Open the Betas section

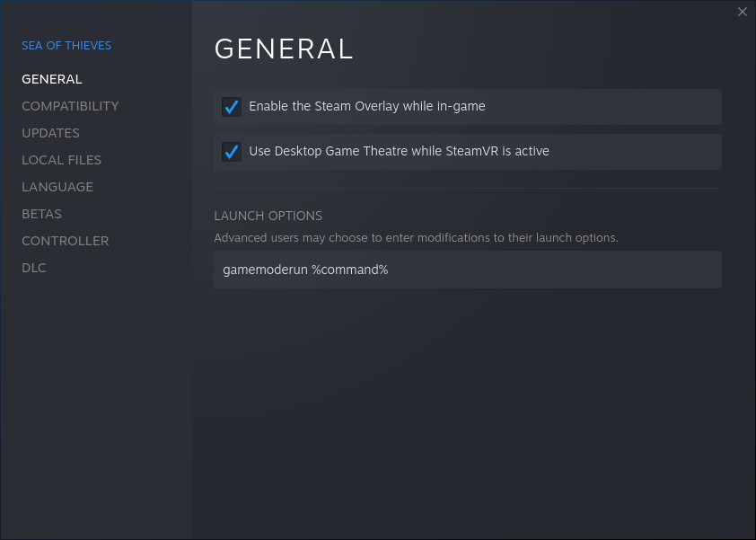pyautogui.click(x=41, y=214)
